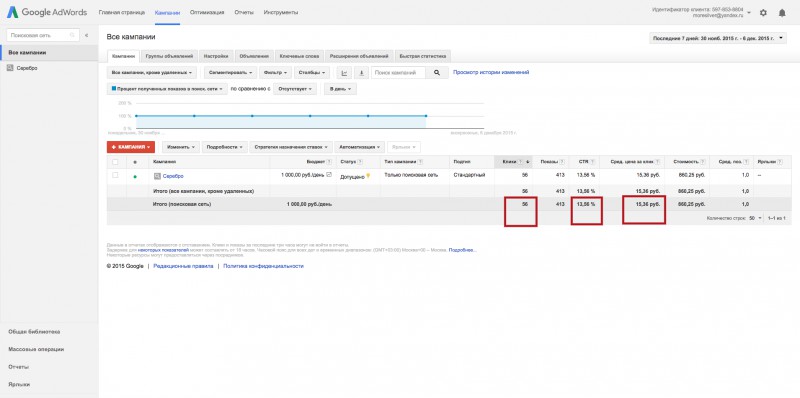Open the В день granularity dropdown

pyautogui.click(x=340, y=89)
